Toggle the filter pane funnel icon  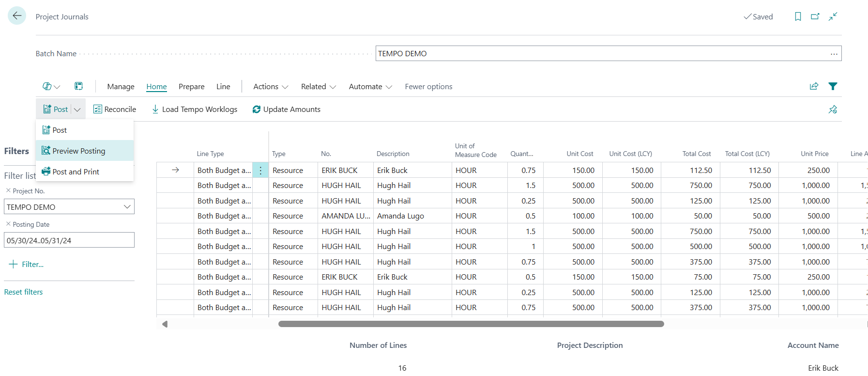(x=833, y=86)
